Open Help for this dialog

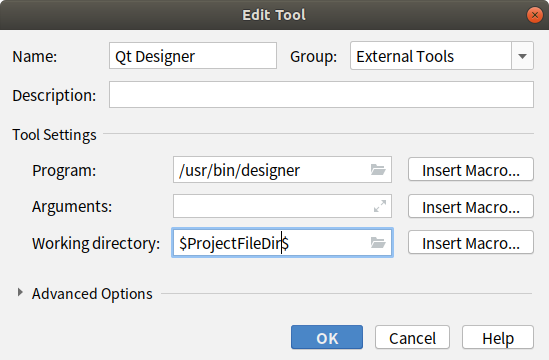click(x=498, y=337)
